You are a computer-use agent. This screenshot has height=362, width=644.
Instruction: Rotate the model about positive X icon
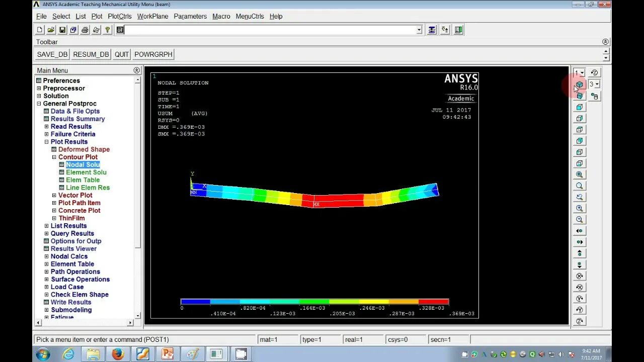point(580,287)
